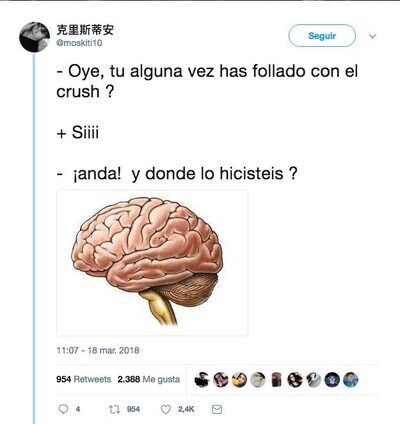The height and width of the screenshot is (424, 400).
Task: Open the fifth liker avatar with red figure
Action: (277, 380)
